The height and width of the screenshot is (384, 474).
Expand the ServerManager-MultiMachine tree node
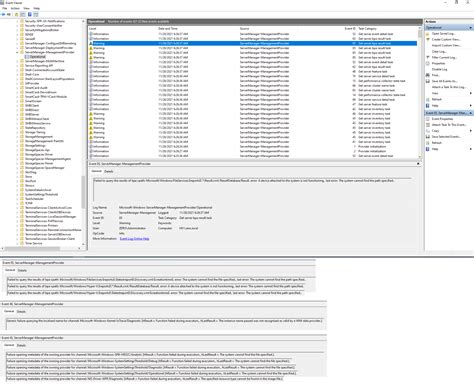(x=17, y=61)
